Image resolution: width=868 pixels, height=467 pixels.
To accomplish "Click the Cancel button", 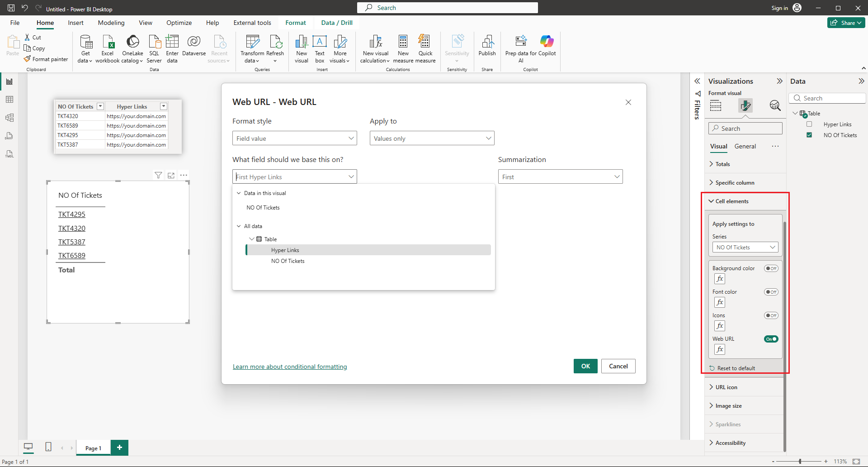I will point(618,366).
